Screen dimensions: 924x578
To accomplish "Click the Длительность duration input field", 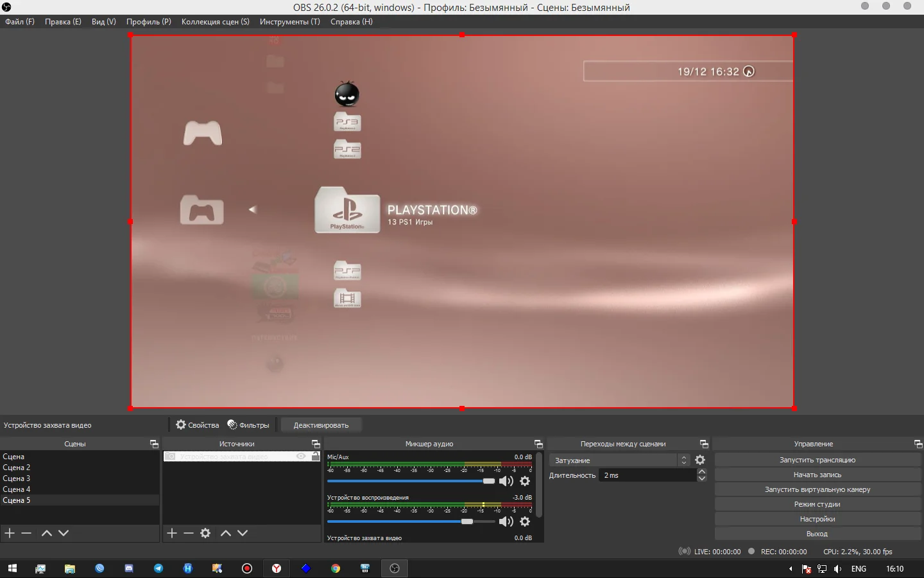I will point(648,475).
